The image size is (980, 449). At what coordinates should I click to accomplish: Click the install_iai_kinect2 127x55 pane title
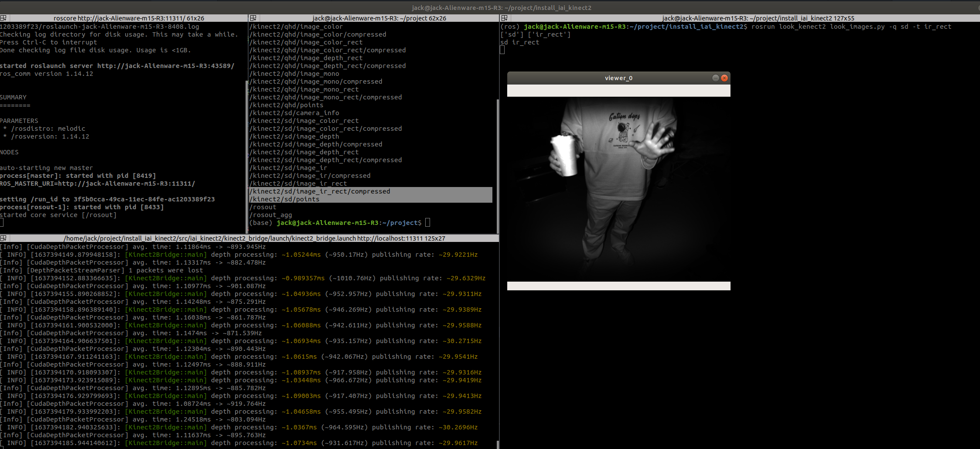tap(758, 18)
